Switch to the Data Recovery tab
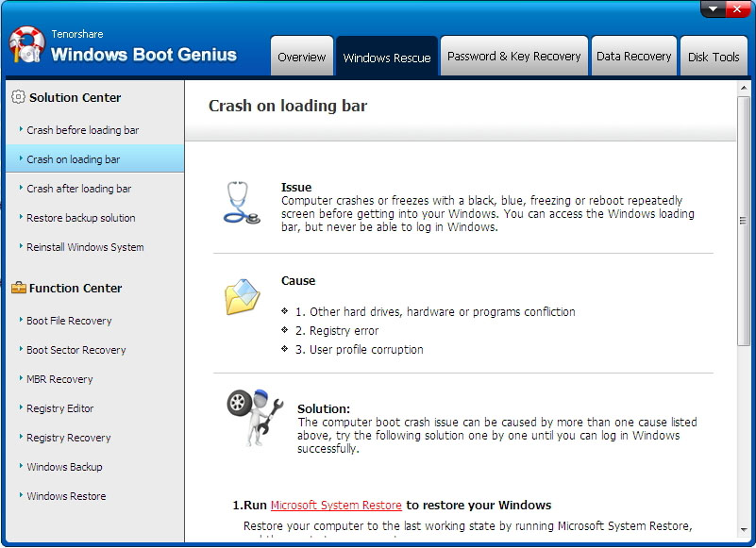Viewport: 756px width, 548px height. pyautogui.click(x=633, y=56)
